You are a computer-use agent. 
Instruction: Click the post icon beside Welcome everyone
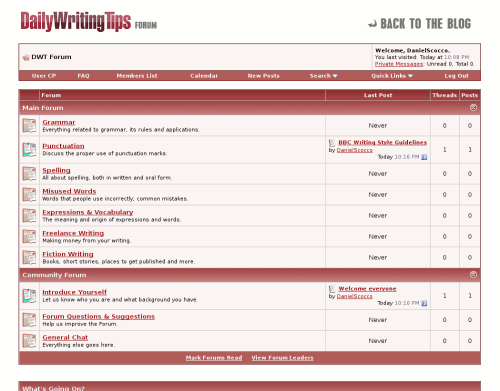click(x=332, y=289)
